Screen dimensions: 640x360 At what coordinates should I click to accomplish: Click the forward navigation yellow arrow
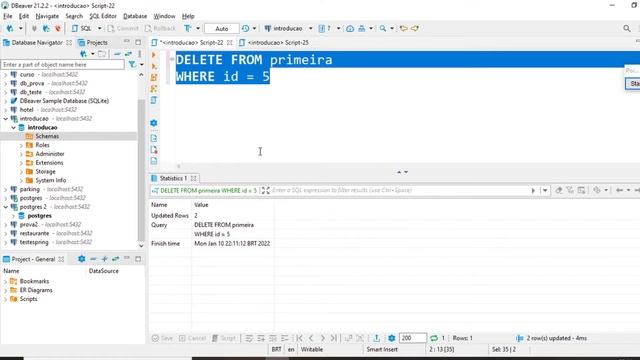coord(415,29)
